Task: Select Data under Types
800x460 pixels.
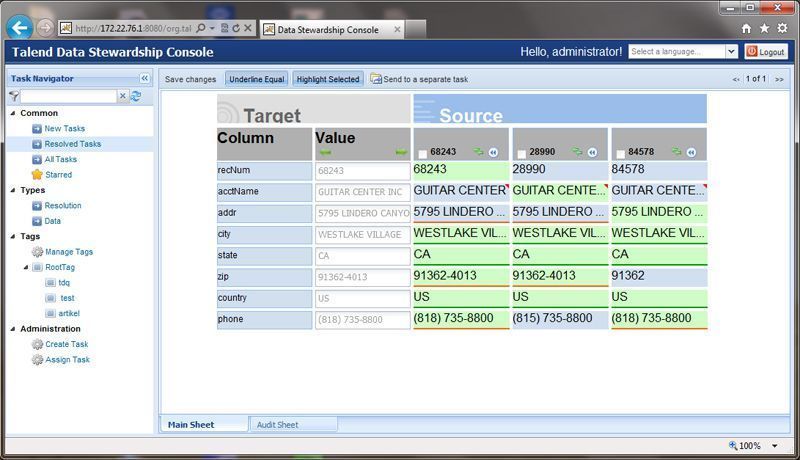Action: [x=52, y=221]
